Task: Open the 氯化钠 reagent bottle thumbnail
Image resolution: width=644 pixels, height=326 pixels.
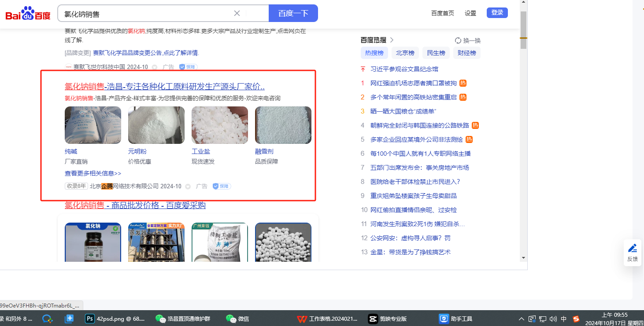Action: point(93,242)
